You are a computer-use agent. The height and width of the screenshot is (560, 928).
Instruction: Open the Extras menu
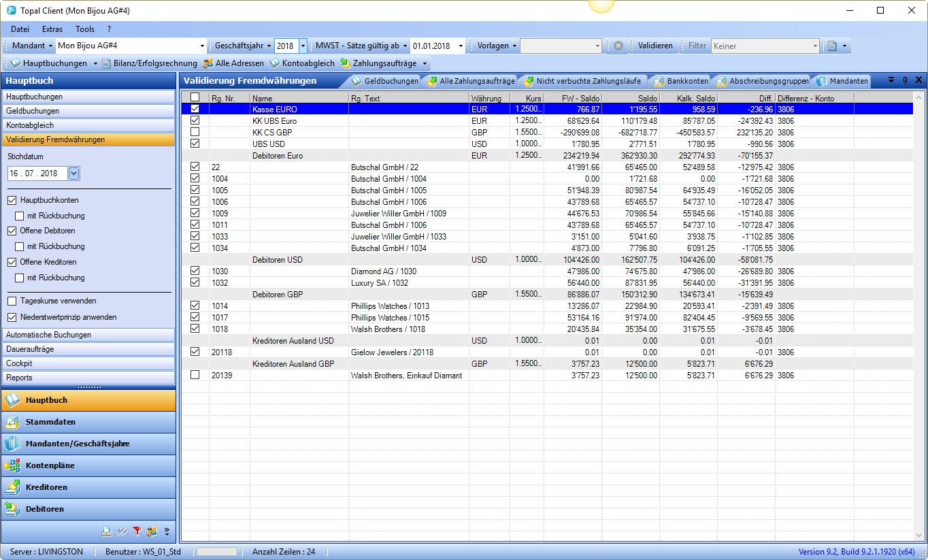click(52, 29)
